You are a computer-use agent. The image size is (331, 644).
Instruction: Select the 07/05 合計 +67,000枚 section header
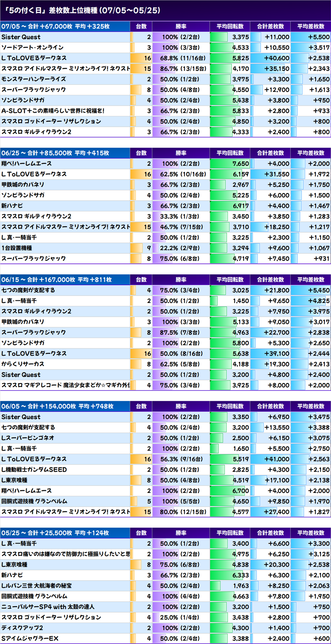tap(65, 26)
